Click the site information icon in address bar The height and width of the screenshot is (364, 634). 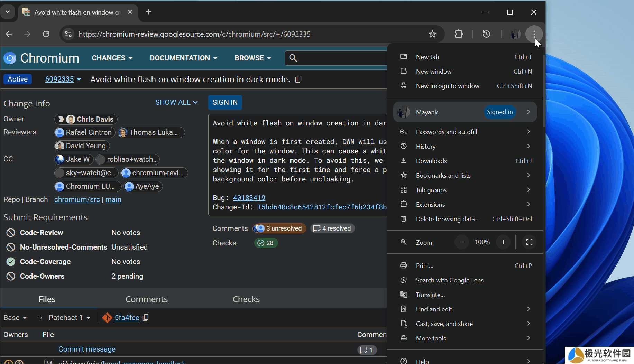pyautogui.click(x=68, y=34)
